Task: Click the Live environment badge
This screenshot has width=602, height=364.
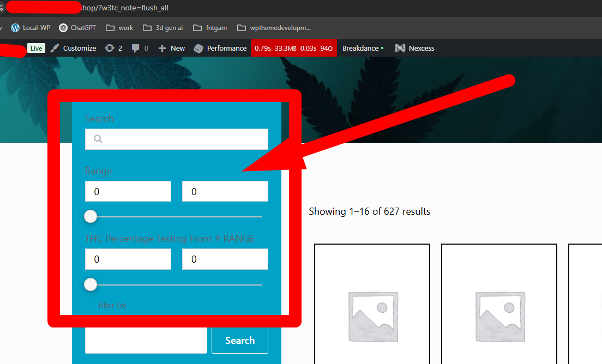Action: coord(36,48)
